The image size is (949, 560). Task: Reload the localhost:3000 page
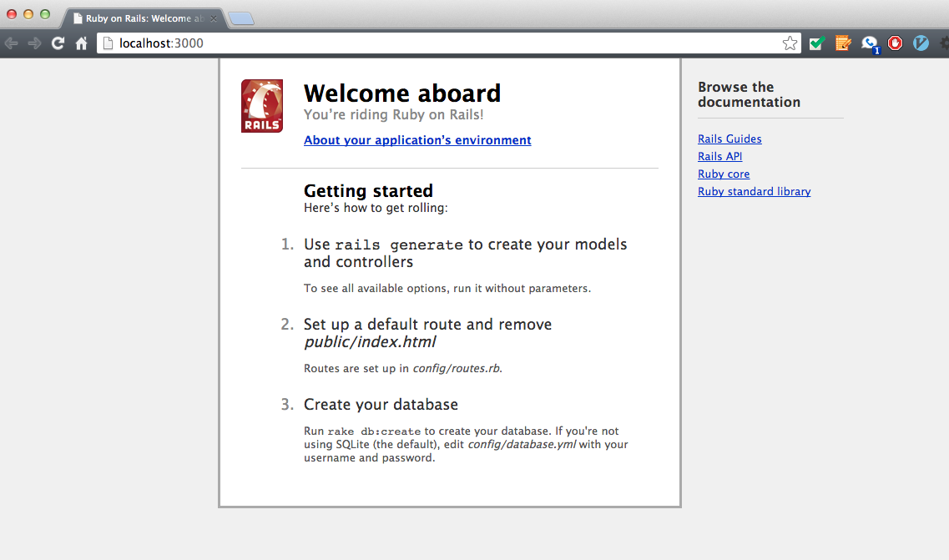[x=58, y=43]
